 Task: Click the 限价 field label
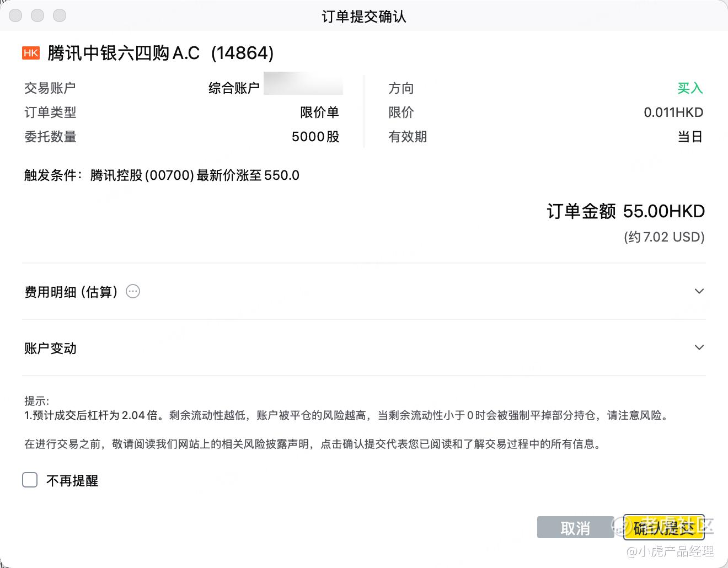click(401, 112)
